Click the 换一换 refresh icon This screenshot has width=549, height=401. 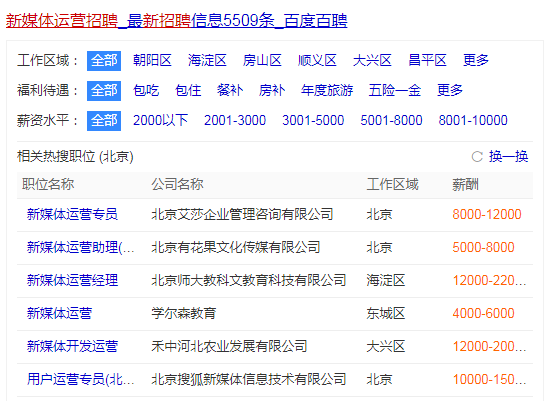click(x=477, y=157)
